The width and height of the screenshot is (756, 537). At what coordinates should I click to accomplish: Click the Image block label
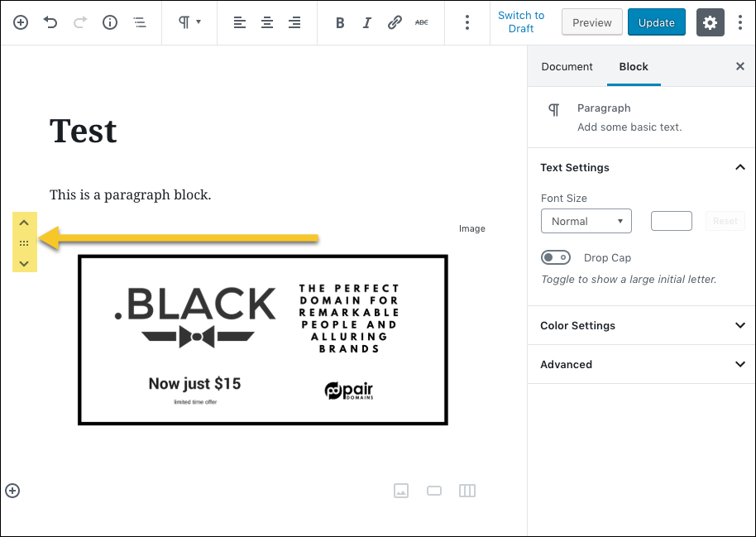pos(472,228)
